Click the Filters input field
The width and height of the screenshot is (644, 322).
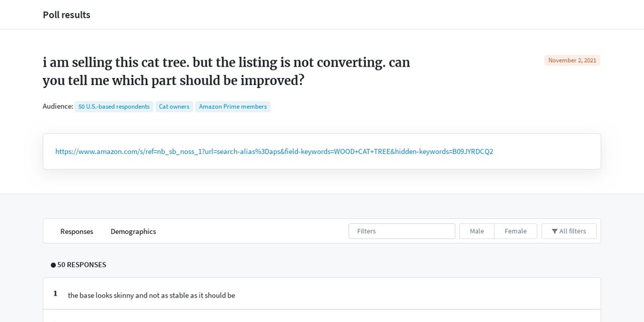[x=402, y=231]
